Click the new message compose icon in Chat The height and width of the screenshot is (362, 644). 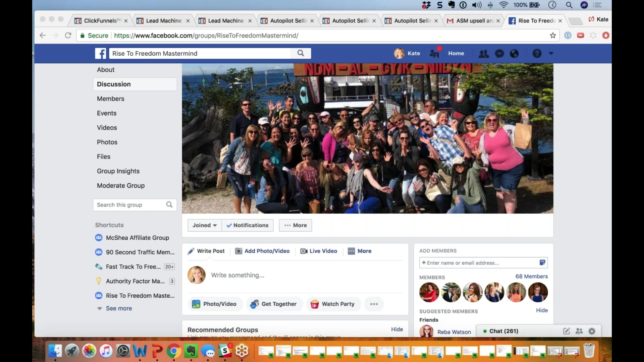pyautogui.click(x=567, y=331)
